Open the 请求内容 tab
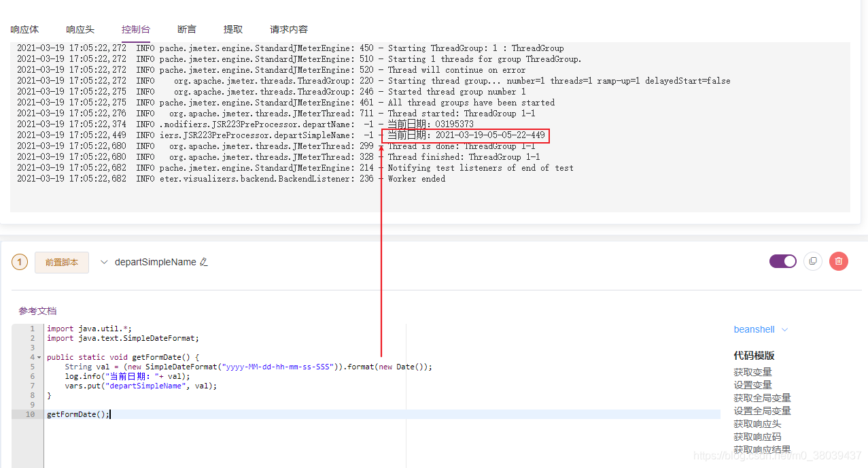This screenshot has width=868, height=468. pyautogui.click(x=289, y=29)
